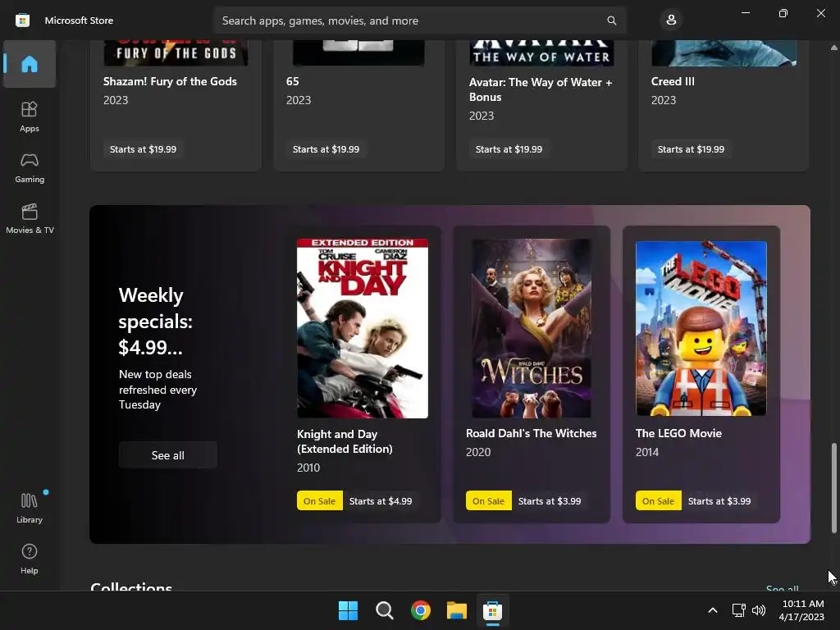Open Roald Dahl's The Witches poster
Screen dimensions: 840x630
click(x=532, y=328)
